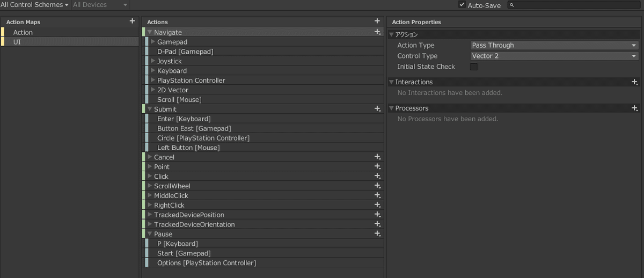
Task: Add a new action in Actions panel header
Action: (377, 21)
